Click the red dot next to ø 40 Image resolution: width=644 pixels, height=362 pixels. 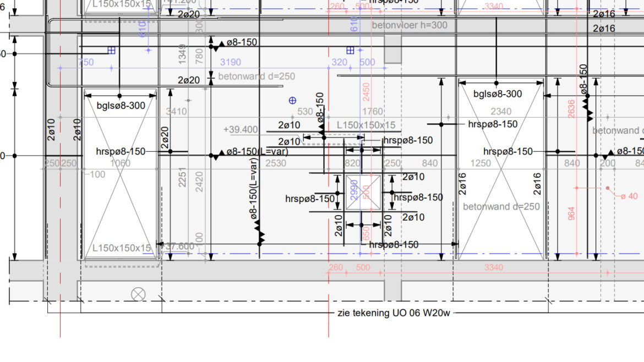(608, 188)
